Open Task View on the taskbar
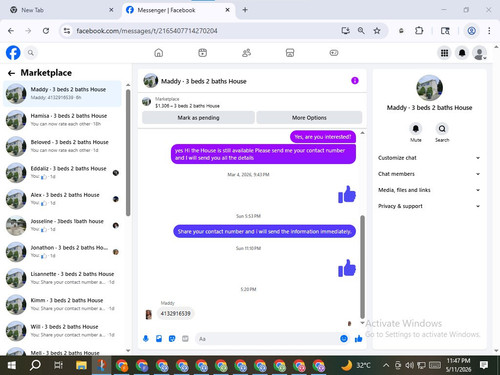The height and width of the screenshot is (375, 500). pos(58,365)
